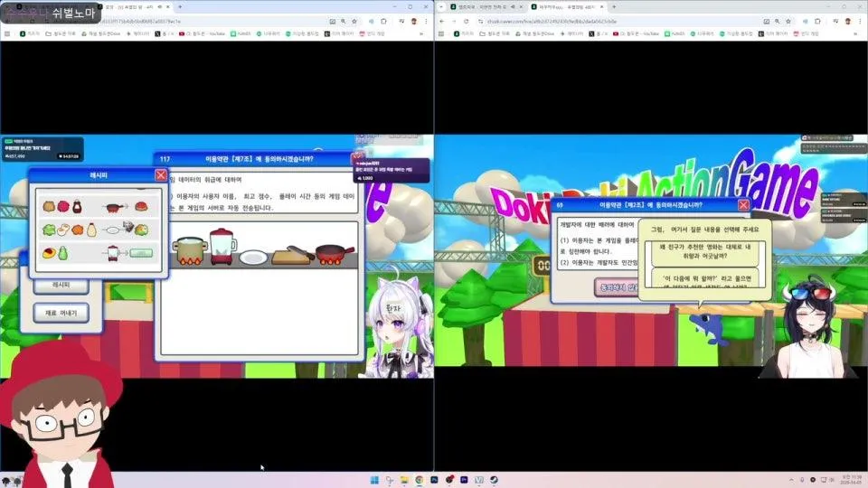The width and height of the screenshot is (868, 488).
Task: Select the cooking pot on the stove
Action: tap(189, 250)
